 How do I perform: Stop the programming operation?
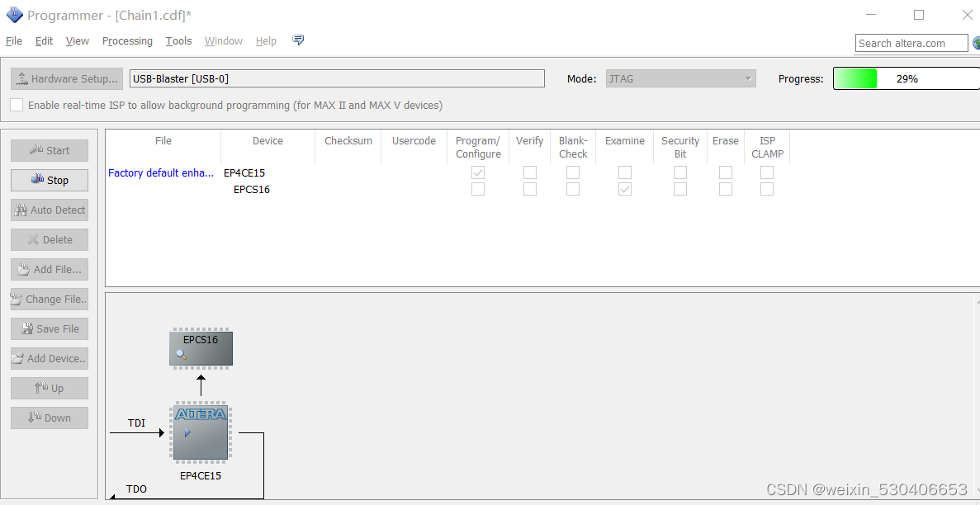click(50, 180)
